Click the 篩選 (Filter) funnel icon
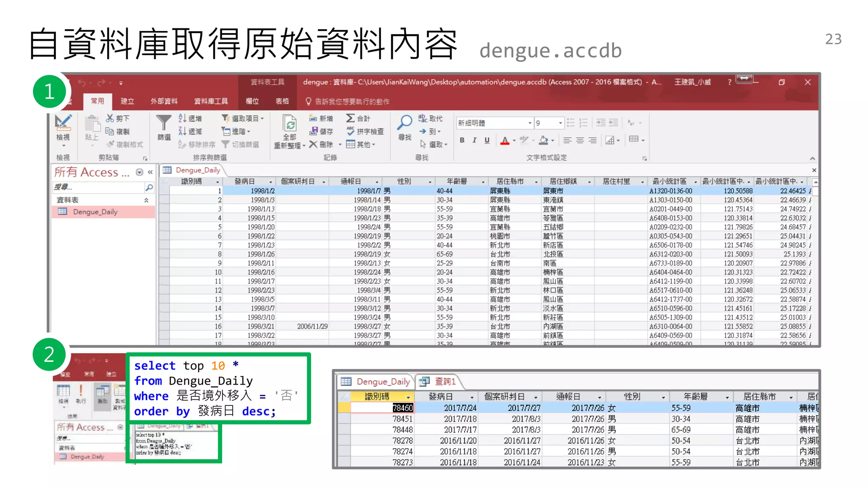 pos(164,123)
